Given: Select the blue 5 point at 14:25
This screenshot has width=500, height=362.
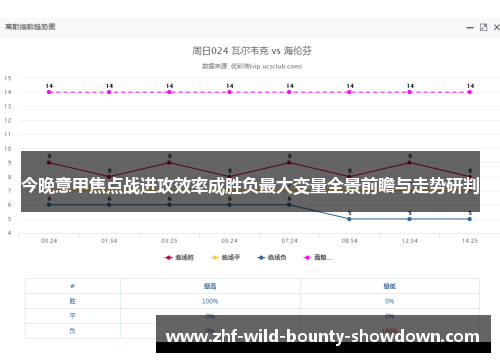Looking at the screenshot, I should tap(469, 219).
